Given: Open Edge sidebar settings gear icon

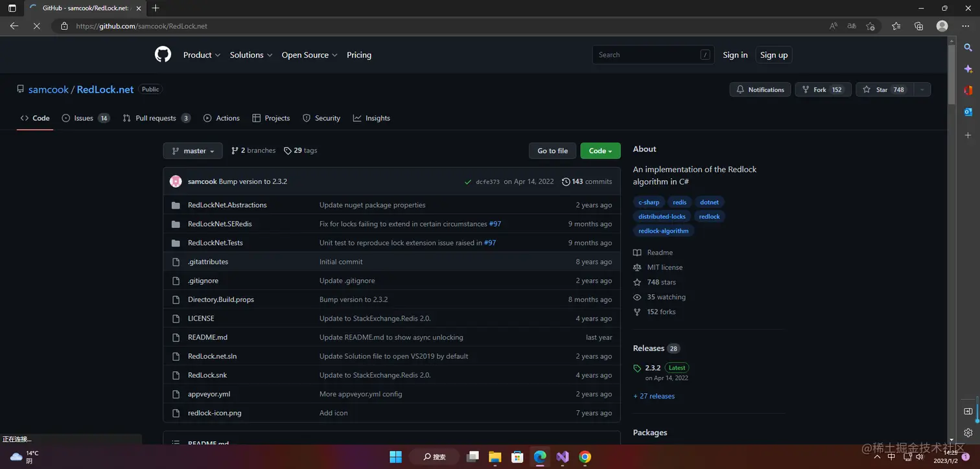Looking at the screenshot, I should pos(968,433).
